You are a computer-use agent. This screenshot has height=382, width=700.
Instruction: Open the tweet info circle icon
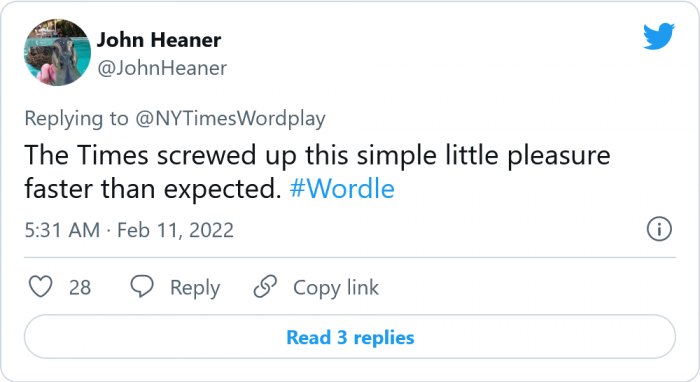coord(659,229)
